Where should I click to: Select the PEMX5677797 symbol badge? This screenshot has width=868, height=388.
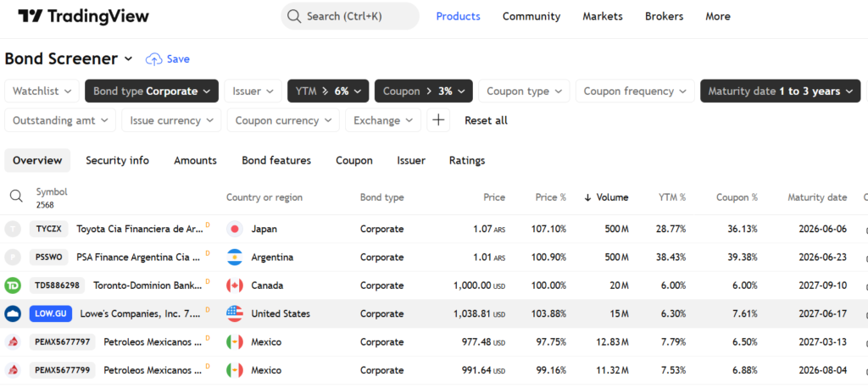(63, 342)
